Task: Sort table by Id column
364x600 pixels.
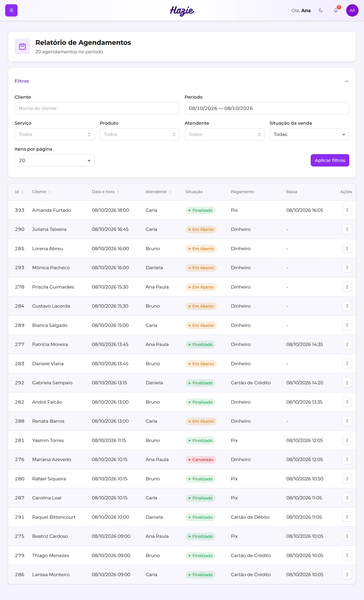Action: 19,192
